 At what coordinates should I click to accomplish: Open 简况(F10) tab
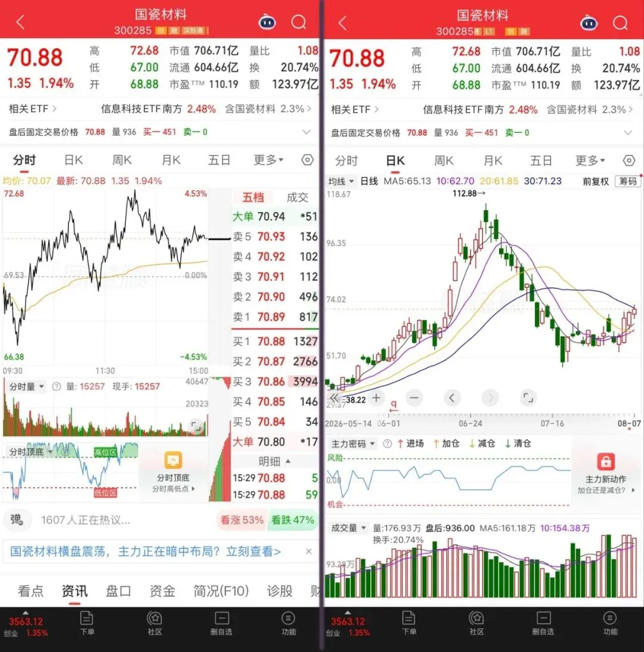(x=221, y=591)
